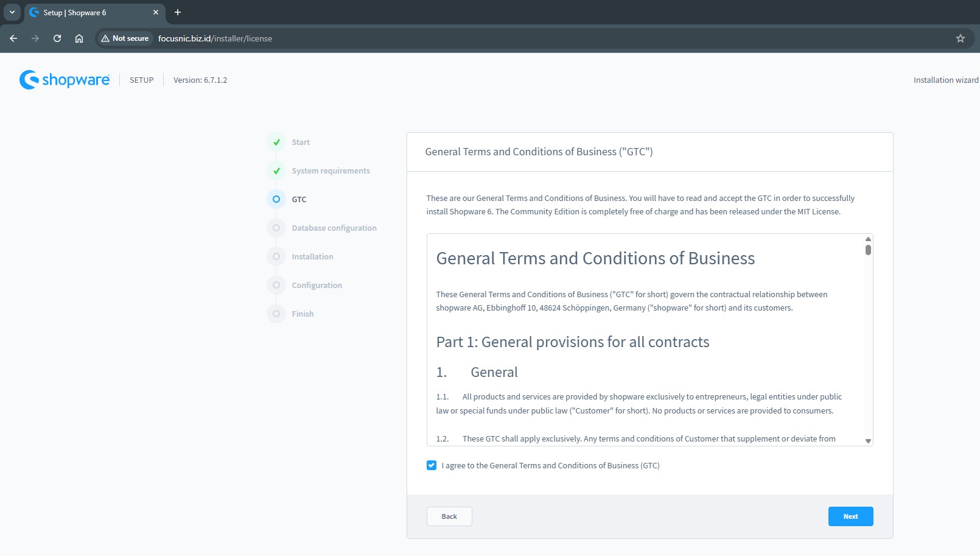
Task: Open a new browser tab
Action: [x=178, y=12]
